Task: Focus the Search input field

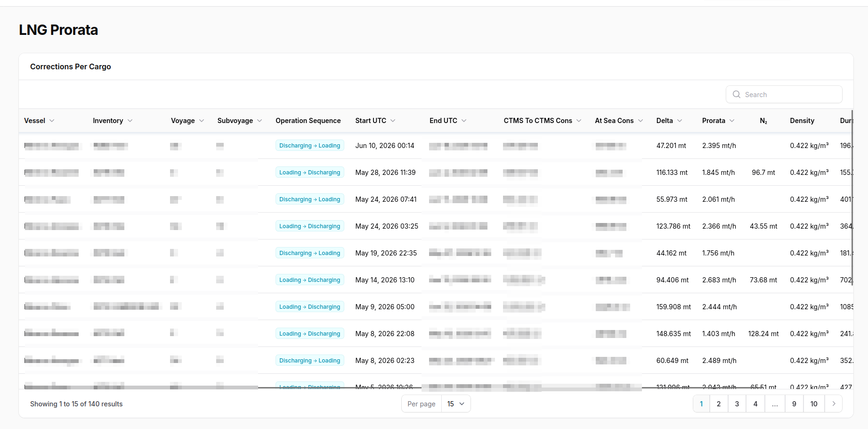Action: (x=784, y=94)
